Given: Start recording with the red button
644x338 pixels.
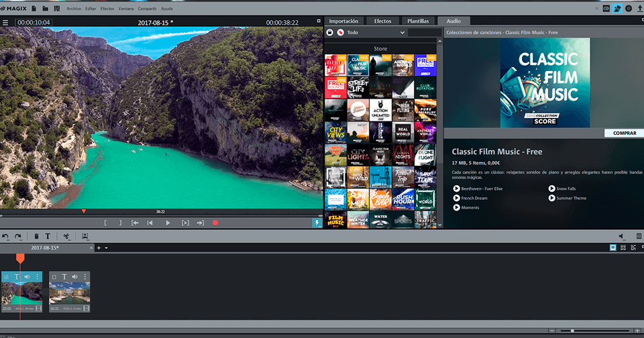Looking at the screenshot, I should pyautogui.click(x=215, y=223).
